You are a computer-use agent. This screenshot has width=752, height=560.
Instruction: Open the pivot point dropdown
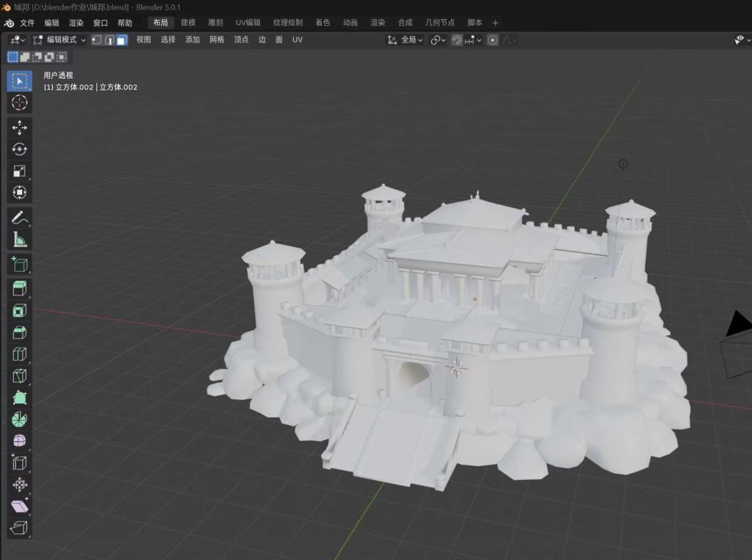point(438,40)
